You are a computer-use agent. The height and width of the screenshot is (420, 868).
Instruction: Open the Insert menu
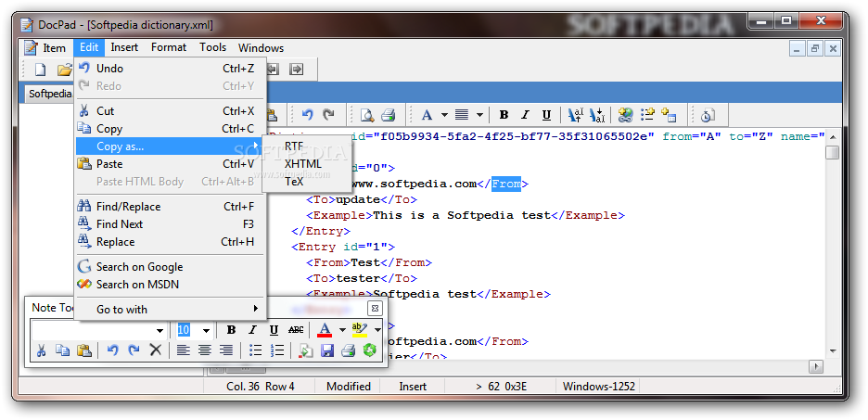[x=124, y=47]
